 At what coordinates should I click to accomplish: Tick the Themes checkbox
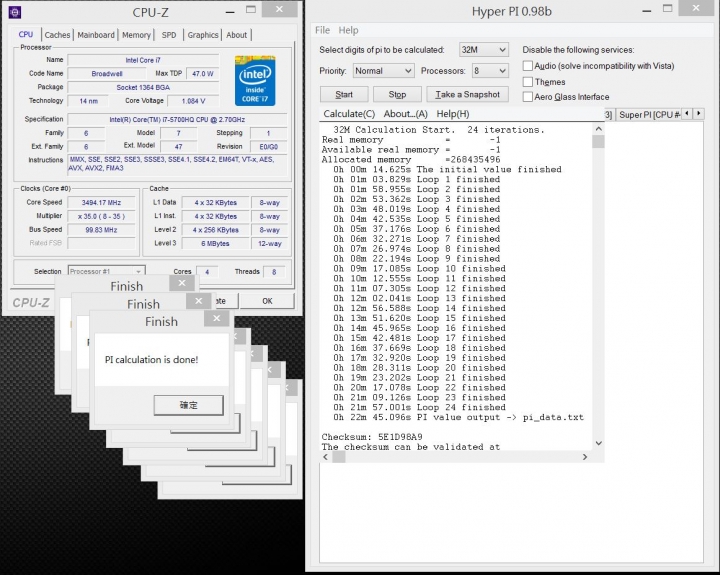pyautogui.click(x=528, y=82)
